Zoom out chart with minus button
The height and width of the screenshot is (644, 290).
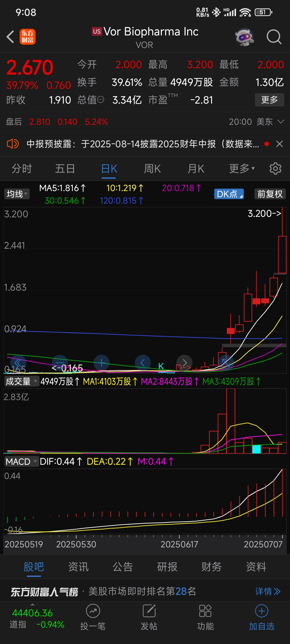coord(60,363)
